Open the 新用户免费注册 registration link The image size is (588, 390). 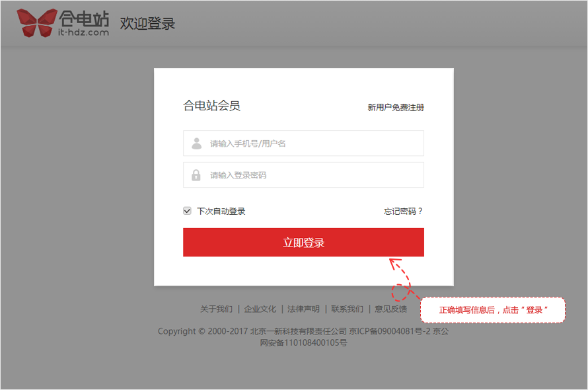tap(396, 107)
